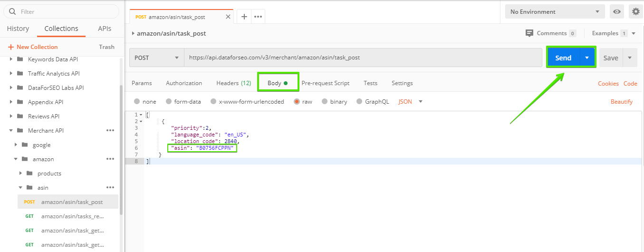Image resolution: width=644 pixels, height=252 pixels.
Task: Open Merchant API folder options ellipsis
Action: click(110, 130)
